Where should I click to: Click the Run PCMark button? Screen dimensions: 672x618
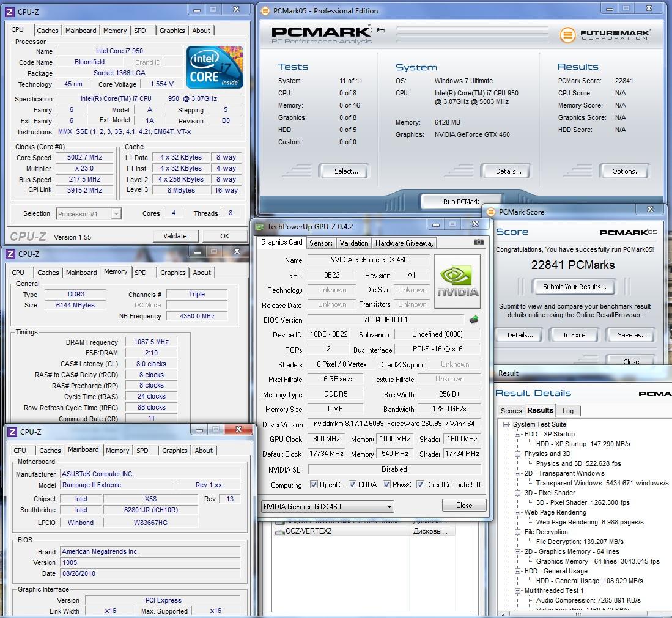click(461, 202)
